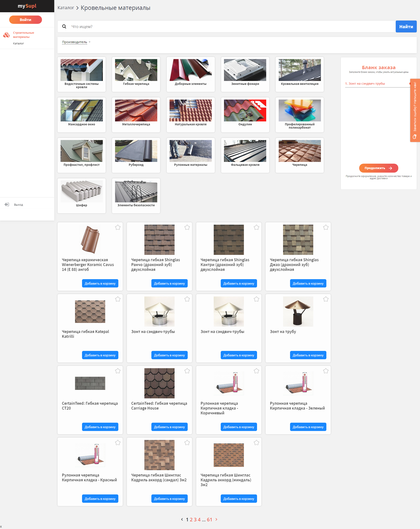Star the Зонт на трубу product
This screenshot has width=420, height=529.
point(326,299)
